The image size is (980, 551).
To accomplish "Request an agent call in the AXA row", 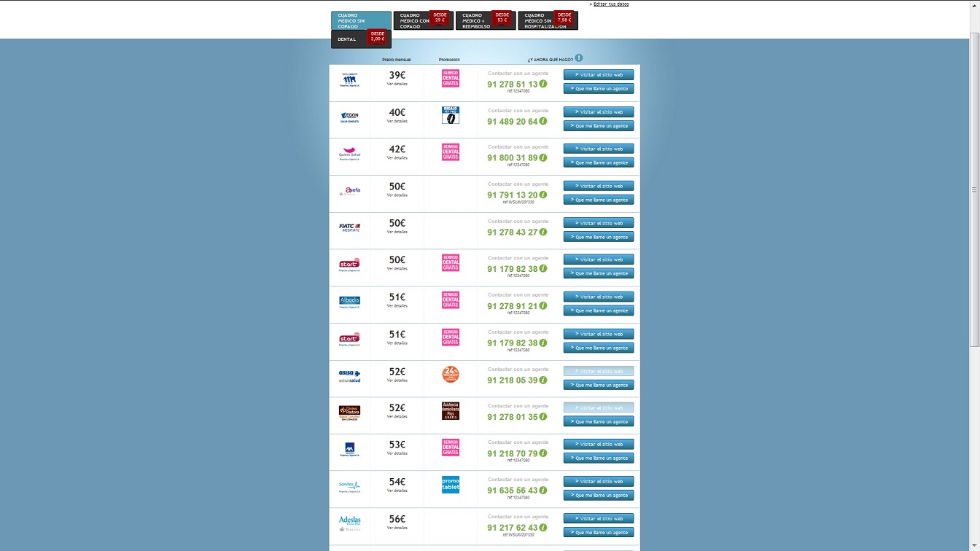I will tap(599, 458).
